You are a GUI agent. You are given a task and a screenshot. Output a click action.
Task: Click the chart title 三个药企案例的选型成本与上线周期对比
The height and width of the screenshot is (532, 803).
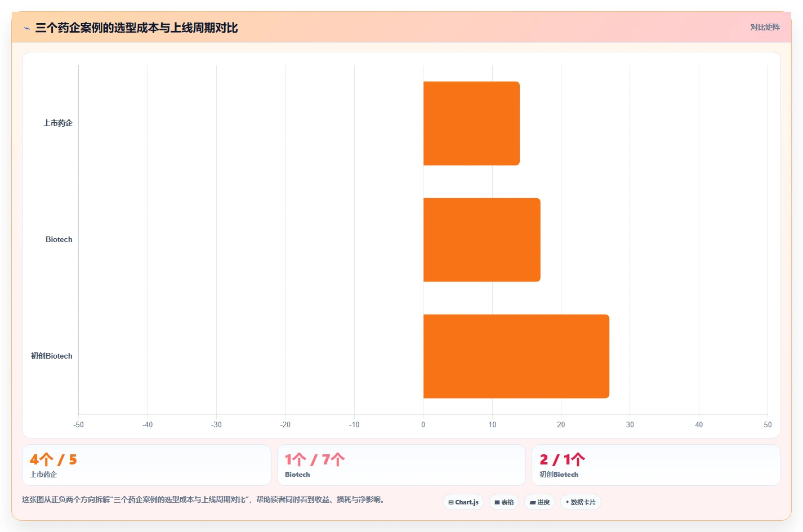136,28
